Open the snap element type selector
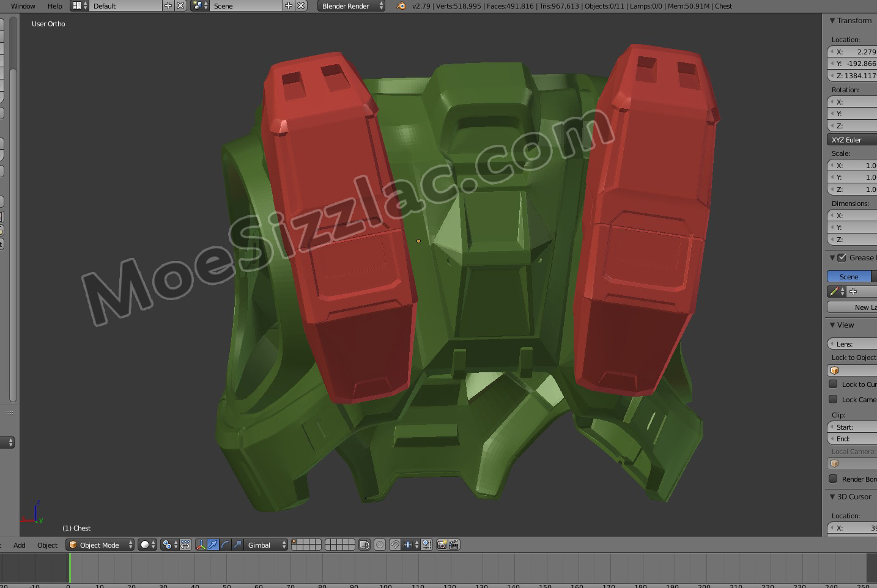Viewport: 877px width, 588px height. [410, 545]
